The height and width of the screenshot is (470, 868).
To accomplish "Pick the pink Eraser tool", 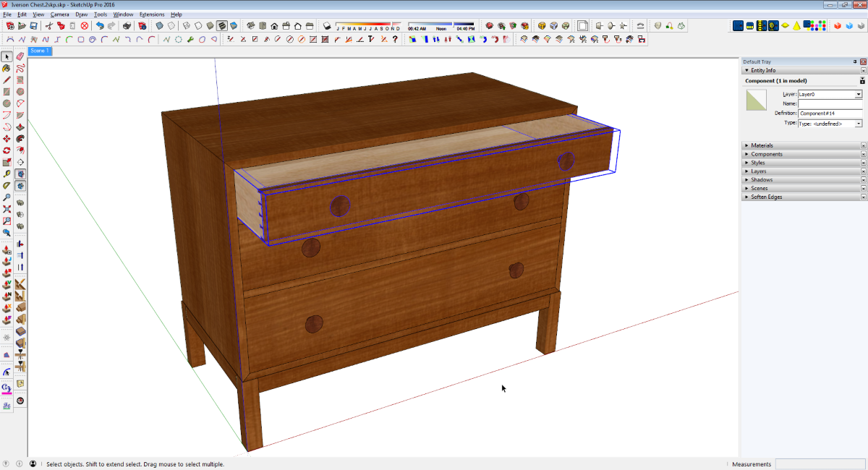I will [x=20, y=56].
